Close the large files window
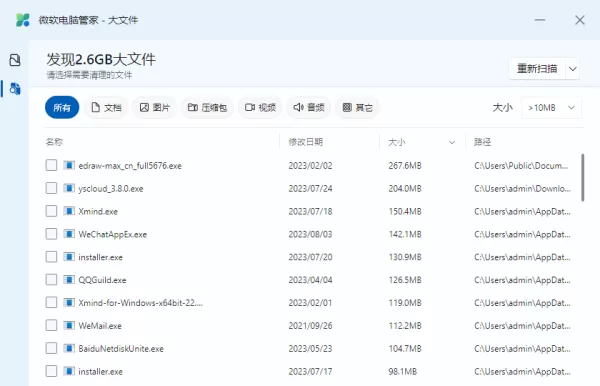 click(580, 20)
